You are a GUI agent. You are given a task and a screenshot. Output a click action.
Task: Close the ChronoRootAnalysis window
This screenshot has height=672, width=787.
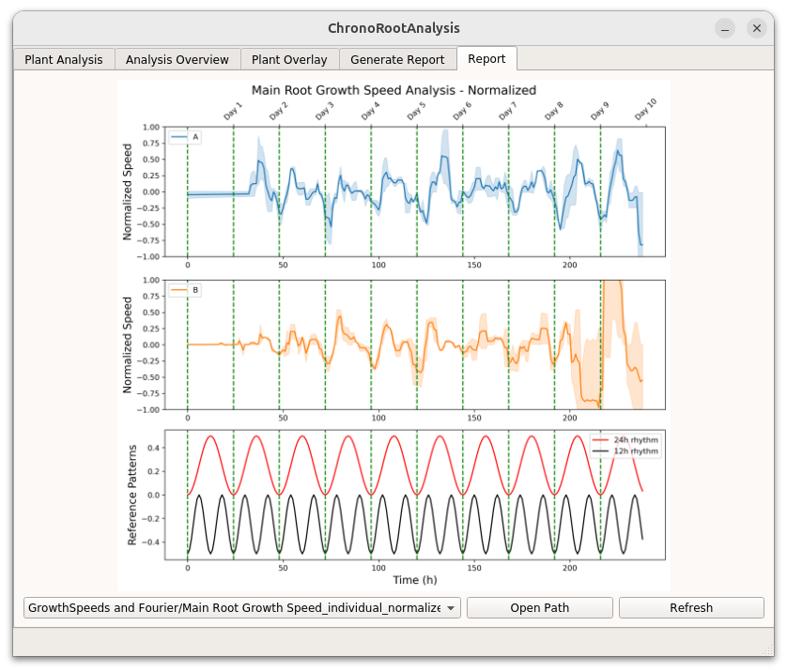pyautogui.click(x=757, y=28)
